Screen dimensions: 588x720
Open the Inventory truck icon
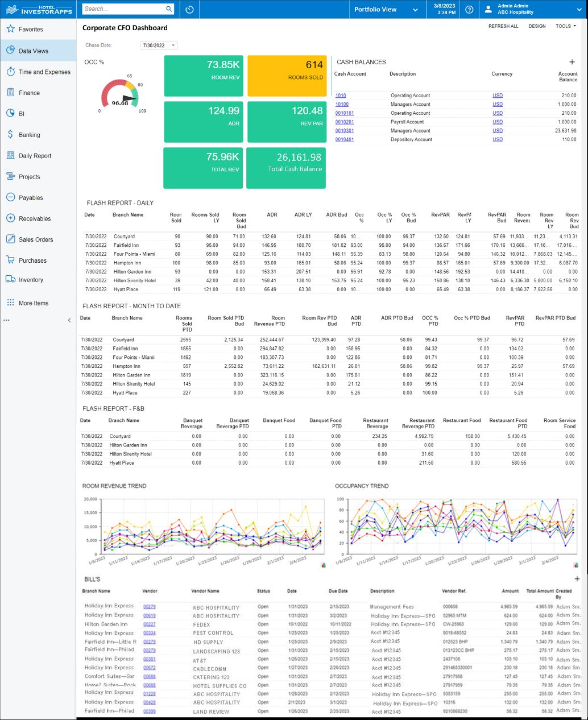(10, 279)
